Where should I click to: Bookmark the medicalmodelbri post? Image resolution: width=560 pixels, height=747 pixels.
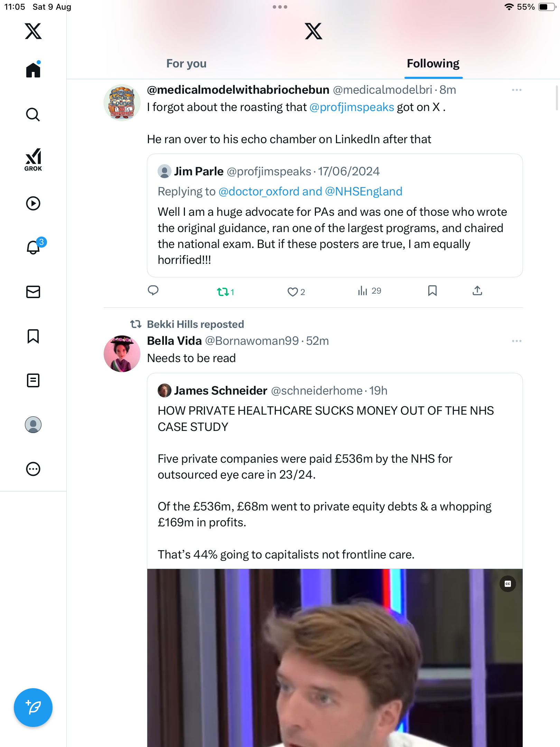click(432, 291)
